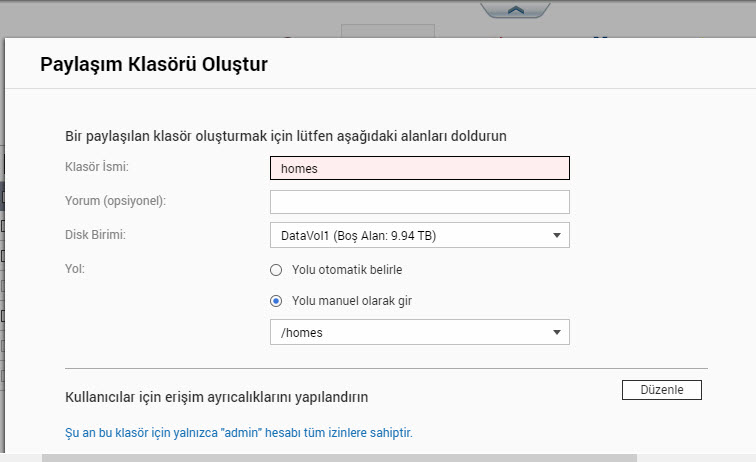Screen dimensions: 756x462
Task: Click the Klasör İsmi field containing "homes"
Action: click(419, 168)
